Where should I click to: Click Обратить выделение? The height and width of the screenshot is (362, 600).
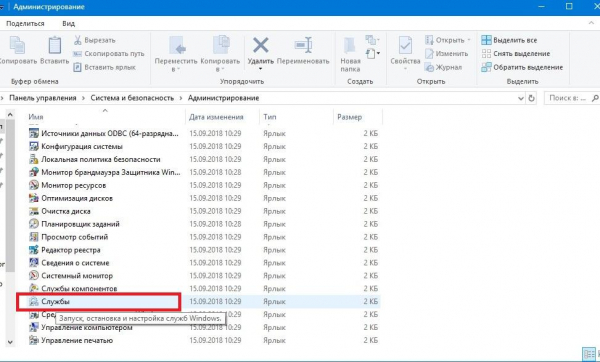click(522, 67)
